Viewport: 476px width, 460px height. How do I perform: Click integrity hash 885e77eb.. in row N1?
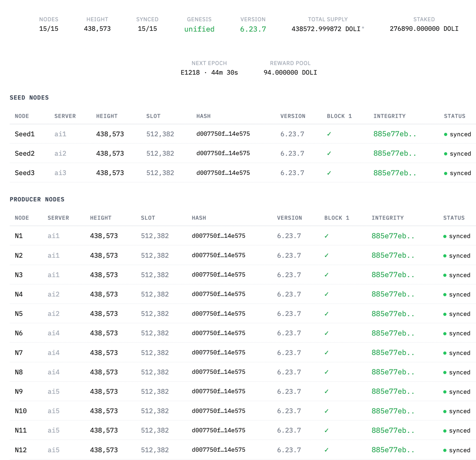tap(393, 236)
